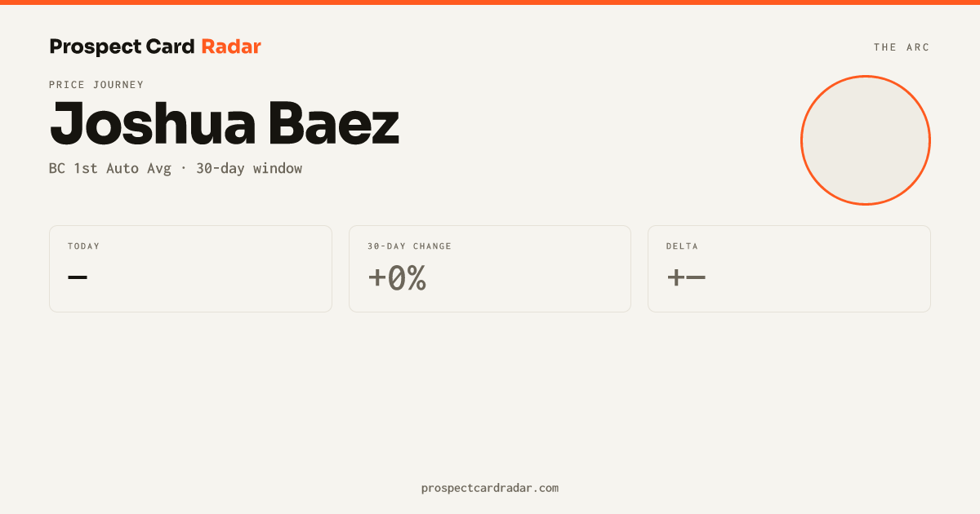The height and width of the screenshot is (514, 980).
Task: Select THE ARC label in the header
Action: click(x=902, y=47)
